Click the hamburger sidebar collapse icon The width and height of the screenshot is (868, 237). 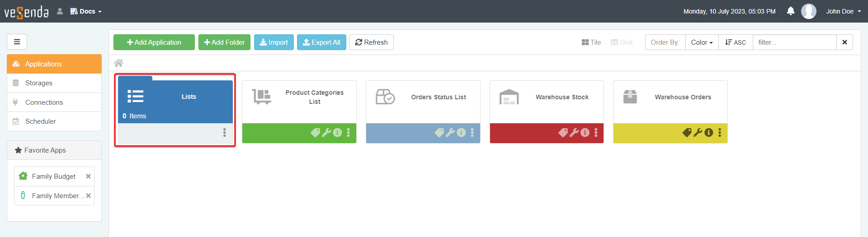(x=17, y=42)
